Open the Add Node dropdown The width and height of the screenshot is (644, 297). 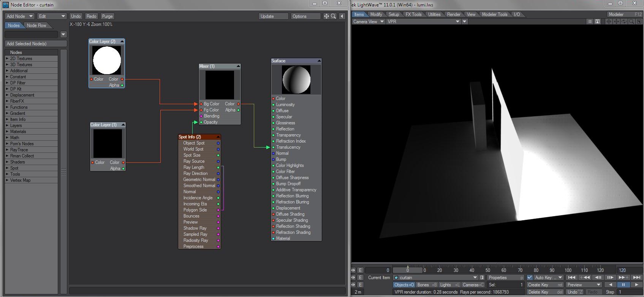coord(19,16)
